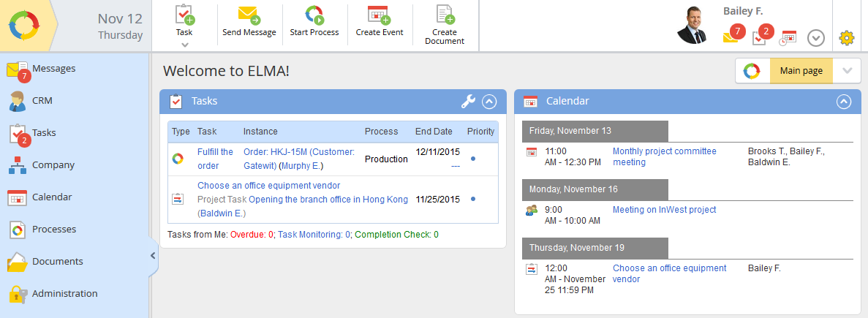The image size is (868, 318).
Task: Click meeting icon beside 9:00 entry
Action: (x=532, y=210)
